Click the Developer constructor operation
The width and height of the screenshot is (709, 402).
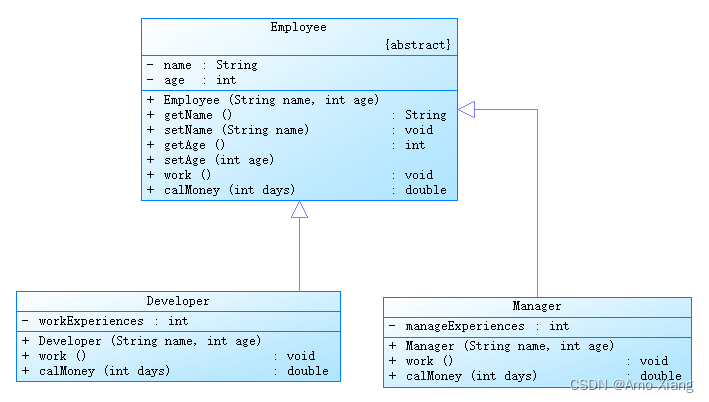(x=142, y=341)
